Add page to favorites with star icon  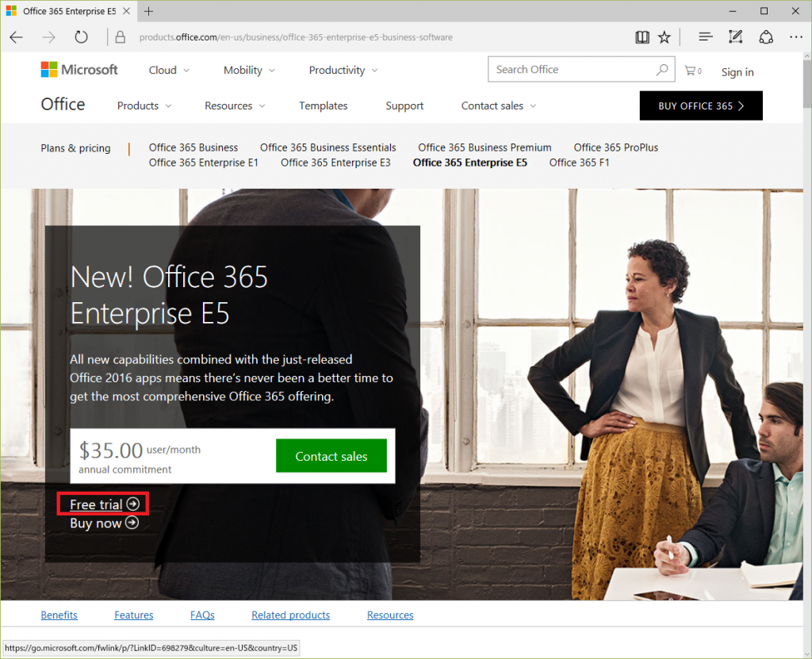point(665,37)
